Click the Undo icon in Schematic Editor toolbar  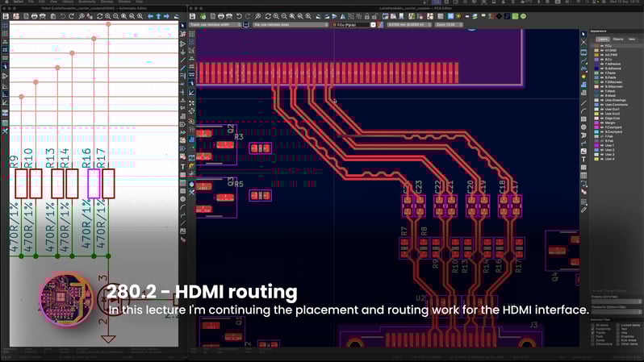[62, 16]
